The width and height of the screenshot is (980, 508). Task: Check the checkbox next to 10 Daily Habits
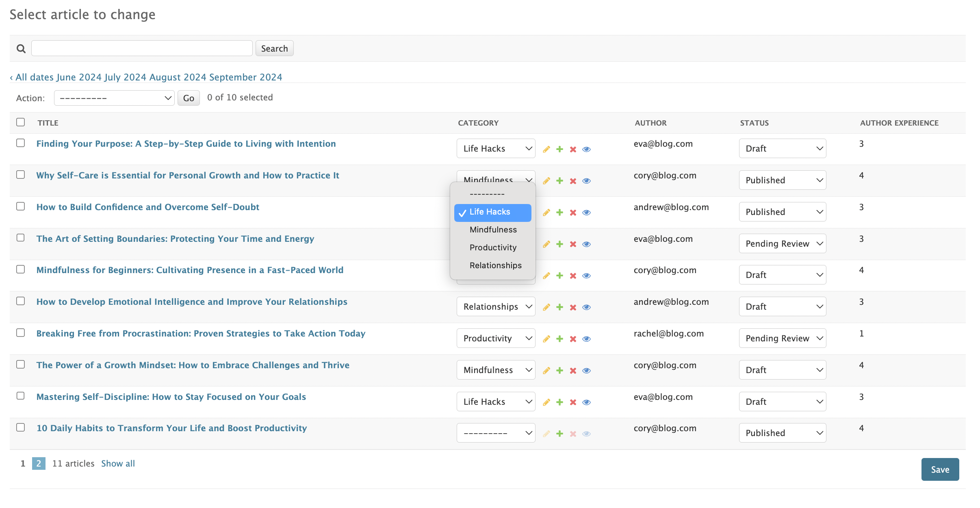click(x=20, y=427)
